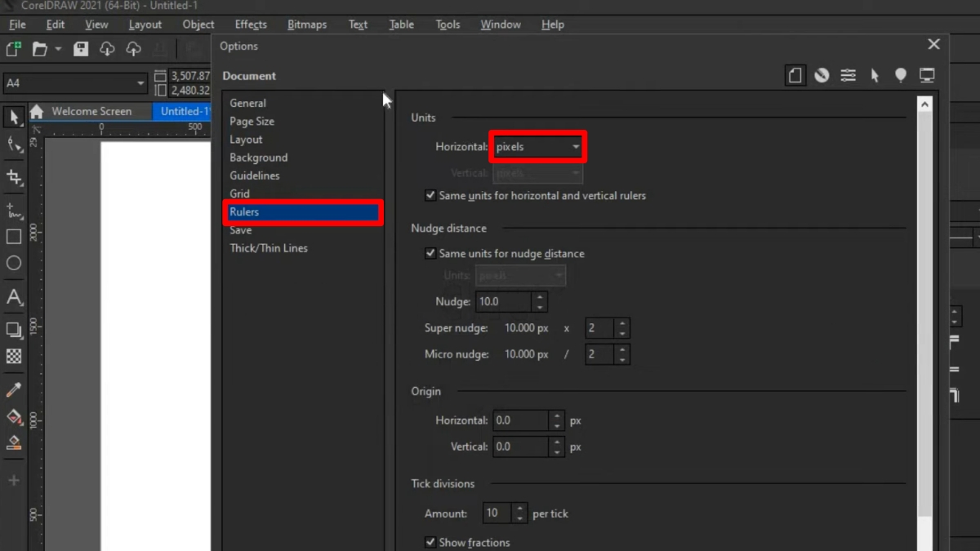Create a new document from toolbar

coord(13,49)
